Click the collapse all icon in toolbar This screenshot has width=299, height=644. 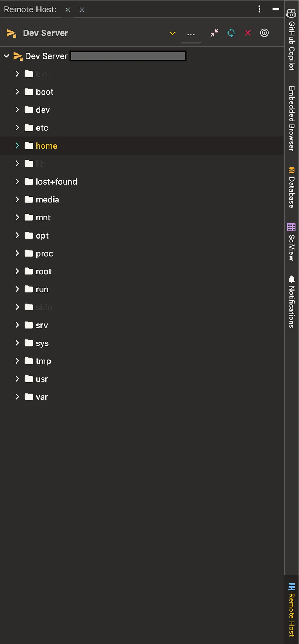[214, 33]
